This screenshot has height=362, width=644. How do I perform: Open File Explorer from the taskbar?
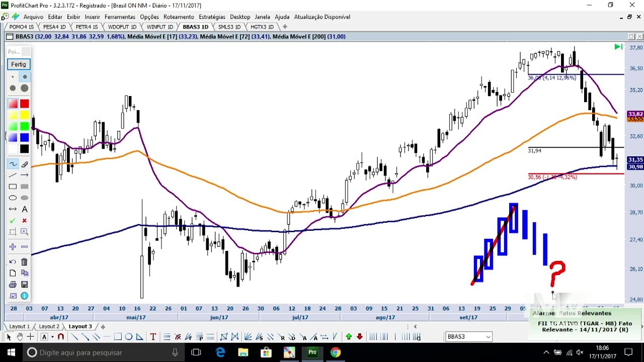pyautogui.click(x=243, y=352)
